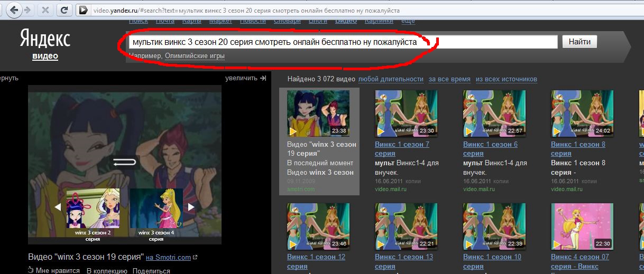Viewport: 644px width, 274px height.
Task: Click the play-shaped site icon in address bar
Action: click(x=82, y=10)
